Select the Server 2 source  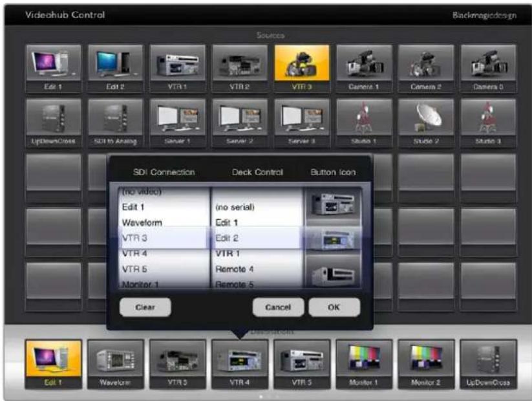pos(240,123)
